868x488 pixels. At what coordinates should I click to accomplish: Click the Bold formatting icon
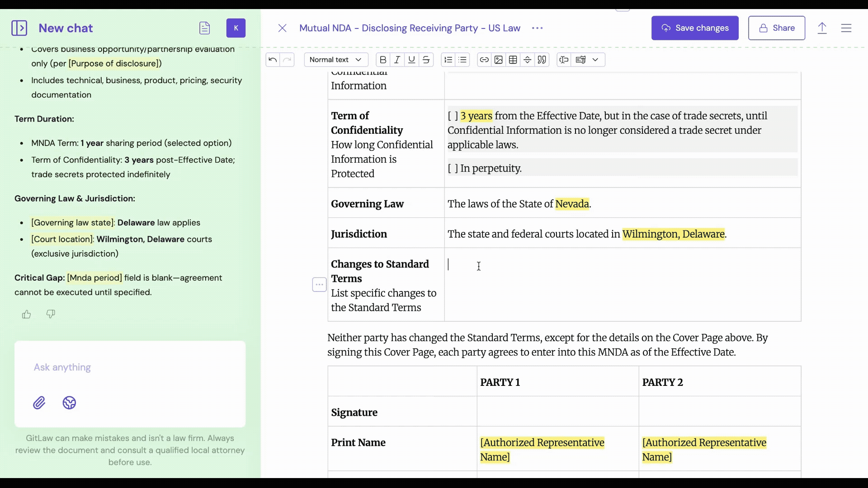[x=383, y=60]
